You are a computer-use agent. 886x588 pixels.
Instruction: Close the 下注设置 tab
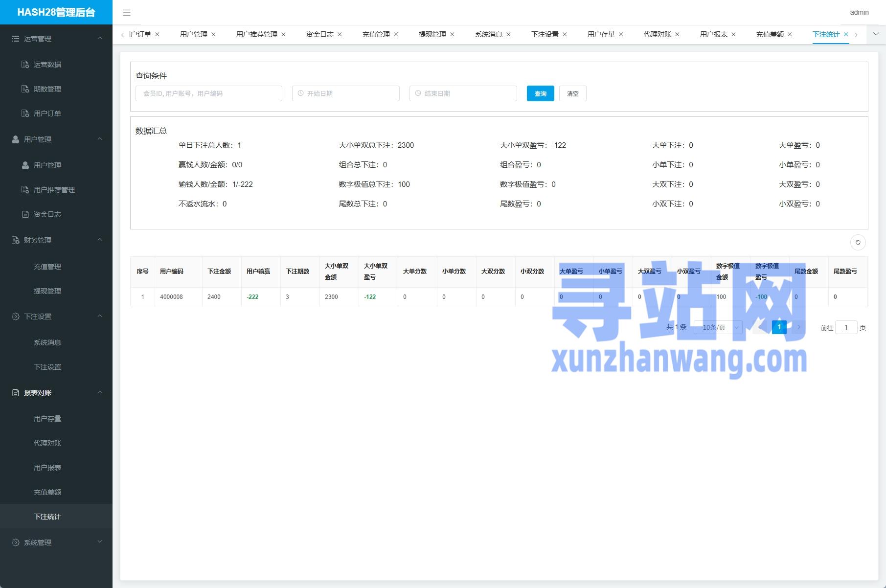(x=565, y=34)
